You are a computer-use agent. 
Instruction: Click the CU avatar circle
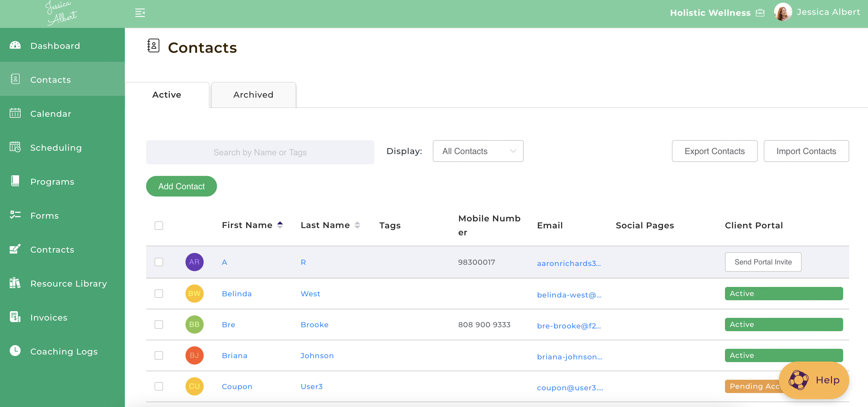point(195,386)
